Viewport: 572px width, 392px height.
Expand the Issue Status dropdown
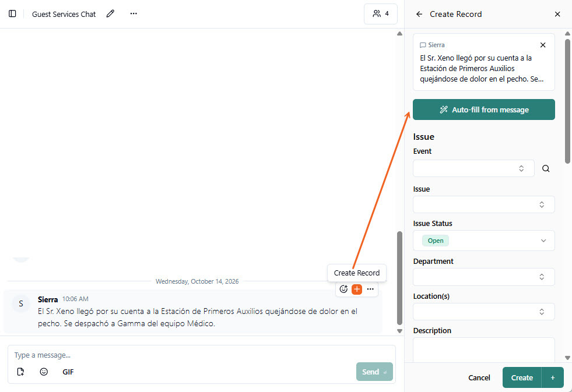(x=484, y=241)
